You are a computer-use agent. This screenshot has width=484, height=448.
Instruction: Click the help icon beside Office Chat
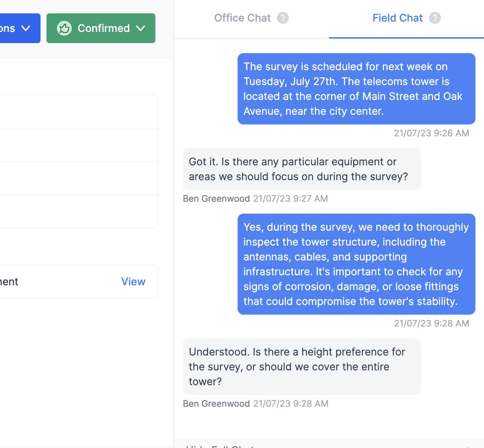[x=283, y=18]
